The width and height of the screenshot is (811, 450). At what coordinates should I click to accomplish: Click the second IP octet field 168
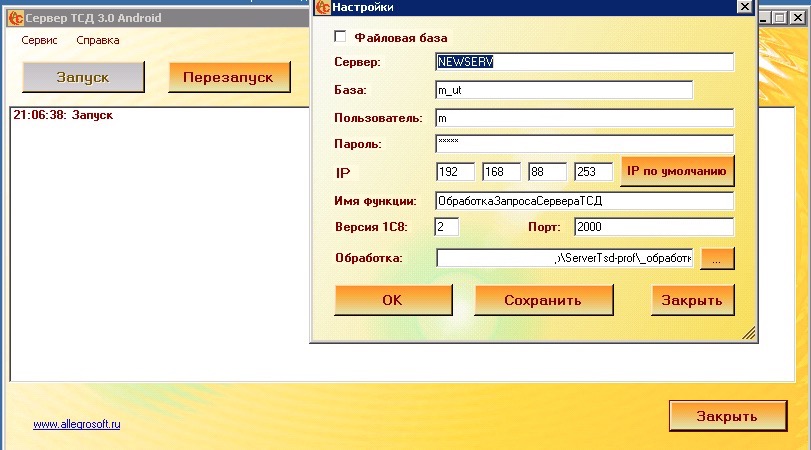[x=501, y=172]
